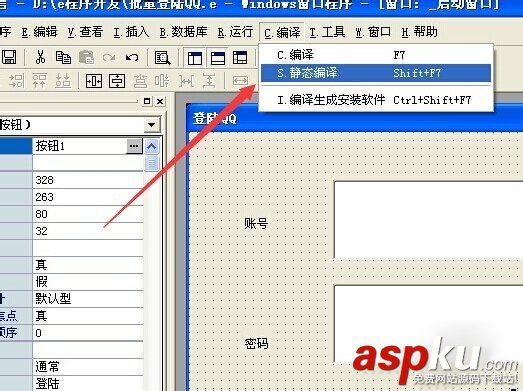The width and height of the screenshot is (523, 391).
Task: Open the H.帮助 menu
Action: pos(419,32)
